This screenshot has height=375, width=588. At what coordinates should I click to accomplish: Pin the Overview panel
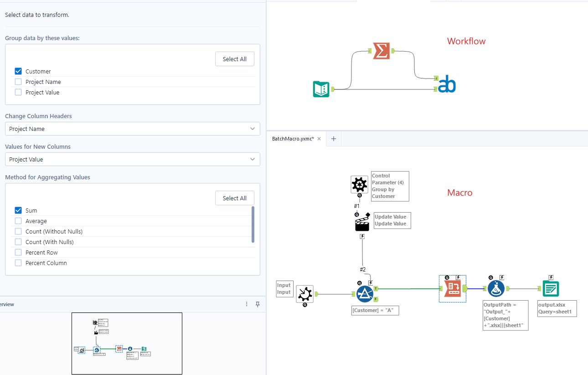(258, 304)
